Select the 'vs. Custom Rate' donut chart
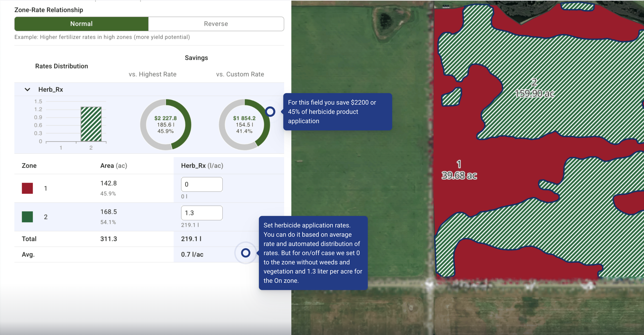The height and width of the screenshot is (335, 644). pos(245,124)
